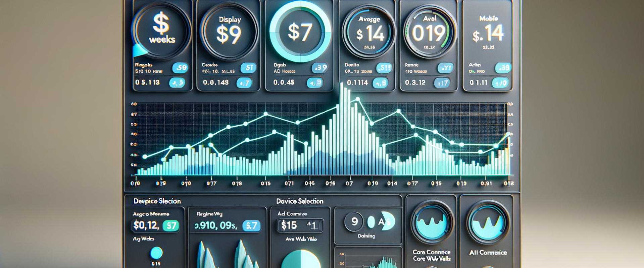Toggle the A$ switch above Daining
The width and height of the screenshot is (644, 268).
(x=381, y=222)
